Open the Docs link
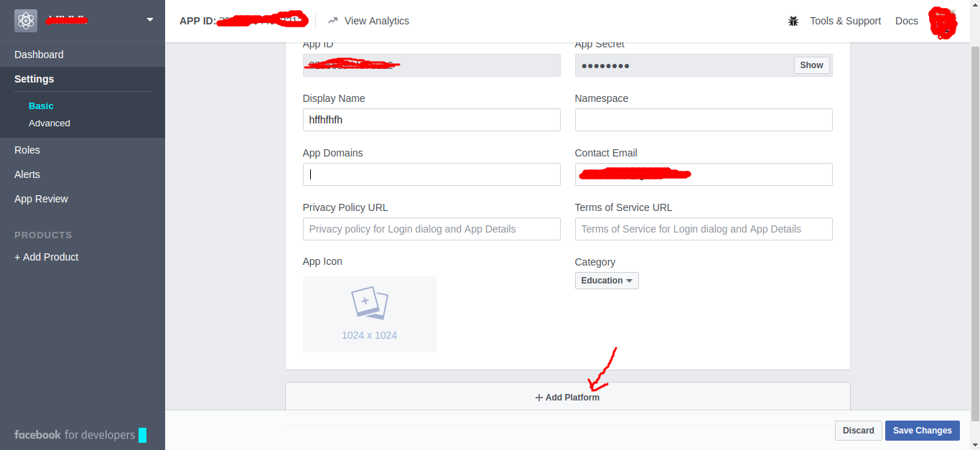 point(906,21)
